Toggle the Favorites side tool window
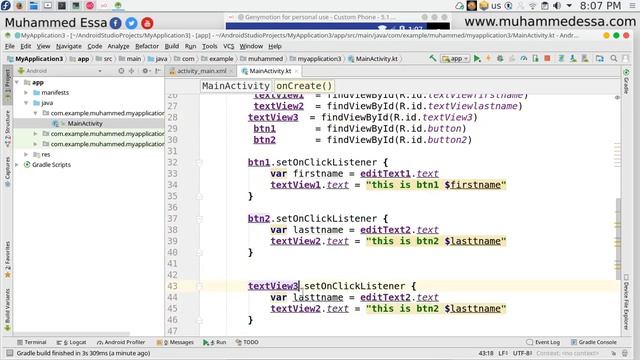This screenshot has width=640, height=360. pyautogui.click(x=7, y=260)
